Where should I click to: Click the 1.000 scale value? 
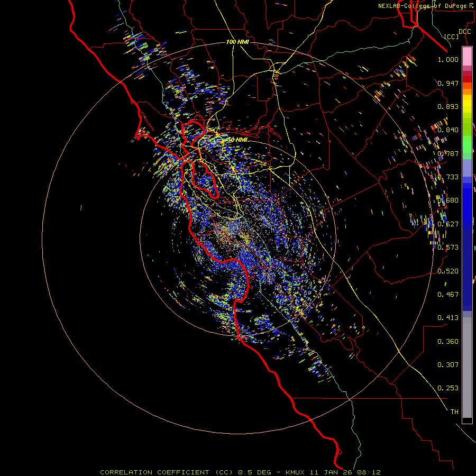click(x=448, y=59)
